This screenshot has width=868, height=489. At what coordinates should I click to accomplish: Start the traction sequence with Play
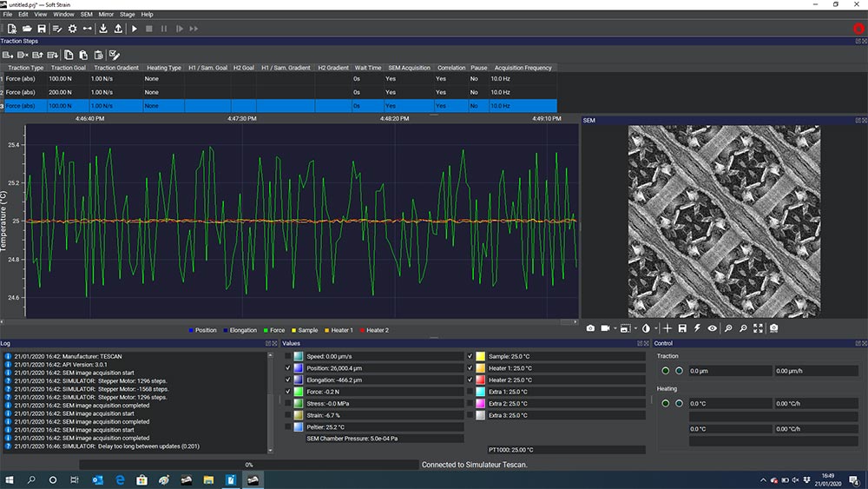(134, 29)
